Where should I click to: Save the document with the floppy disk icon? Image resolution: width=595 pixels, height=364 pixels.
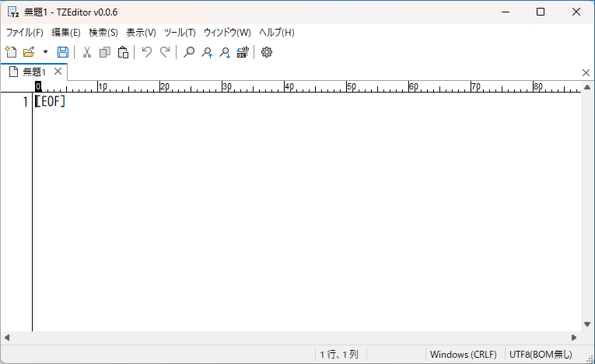point(63,52)
